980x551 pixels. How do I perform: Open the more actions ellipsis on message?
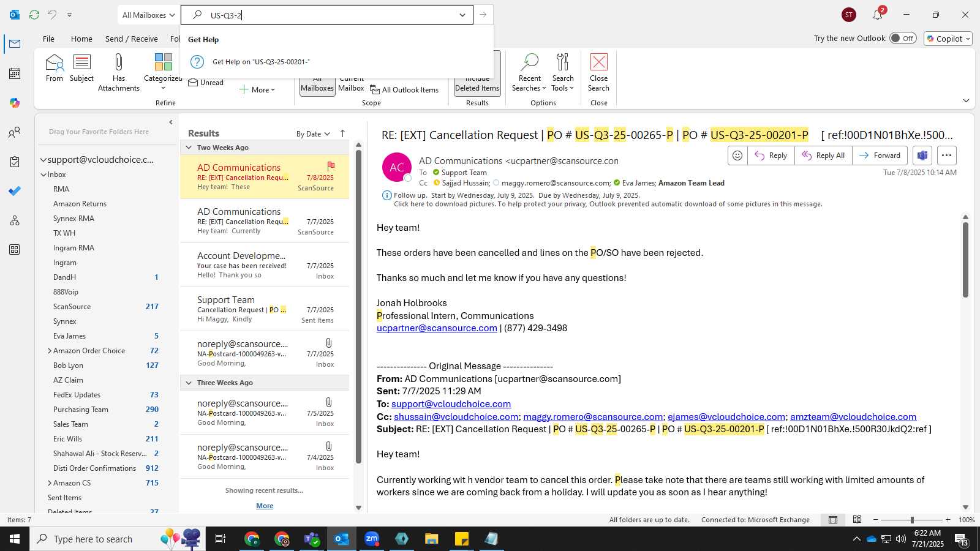tap(946, 156)
